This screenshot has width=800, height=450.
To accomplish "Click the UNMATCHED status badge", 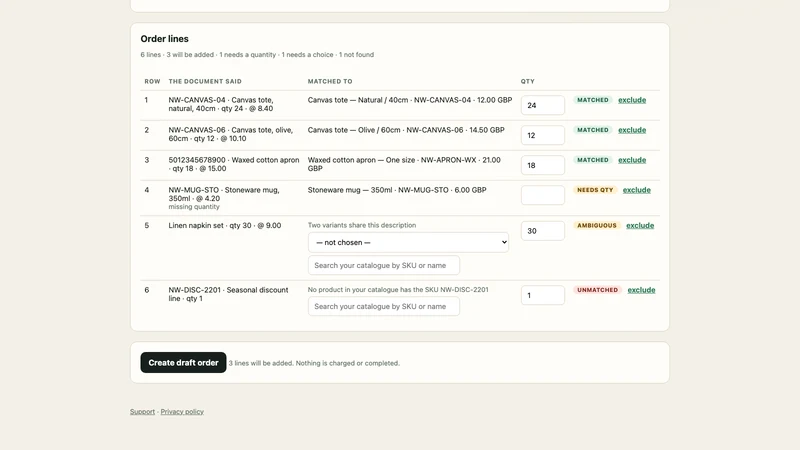I will (597, 290).
